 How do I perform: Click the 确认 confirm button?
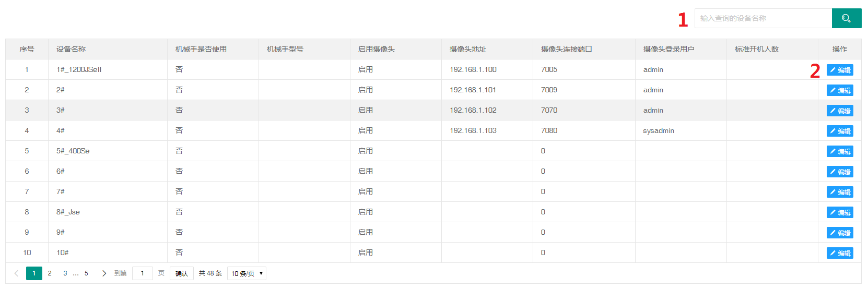click(x=181, y=273)
